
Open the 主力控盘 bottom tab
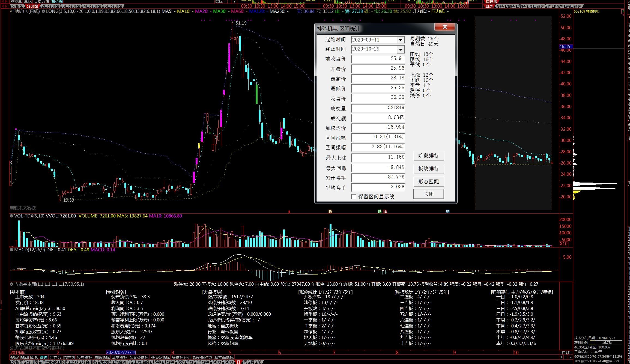tap(141, 362)
